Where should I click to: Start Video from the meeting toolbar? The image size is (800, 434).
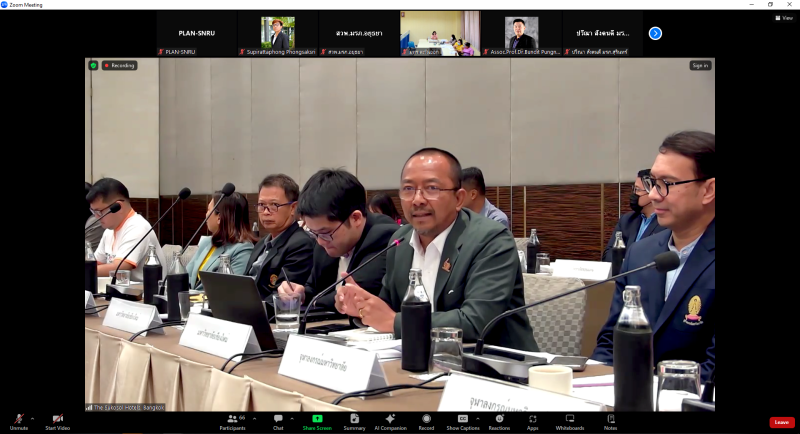coord(58,422)
